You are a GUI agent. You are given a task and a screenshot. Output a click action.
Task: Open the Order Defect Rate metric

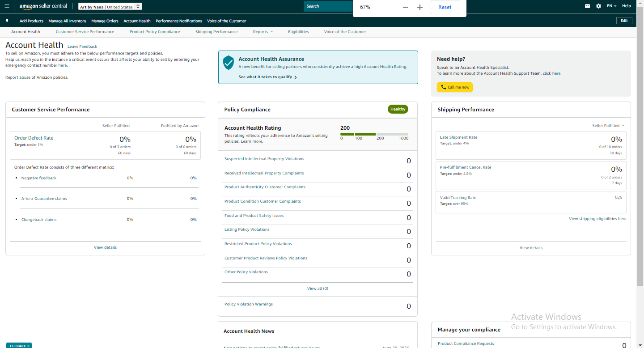34,138
